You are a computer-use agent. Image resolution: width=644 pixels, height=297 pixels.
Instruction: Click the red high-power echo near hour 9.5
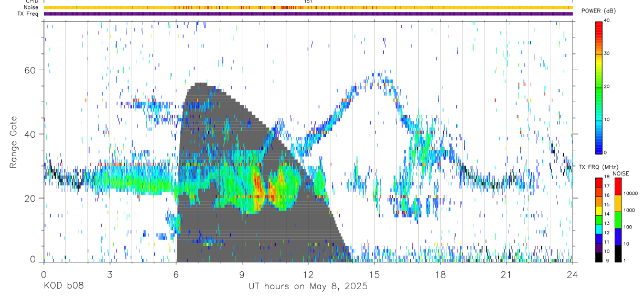click(257, 182)
